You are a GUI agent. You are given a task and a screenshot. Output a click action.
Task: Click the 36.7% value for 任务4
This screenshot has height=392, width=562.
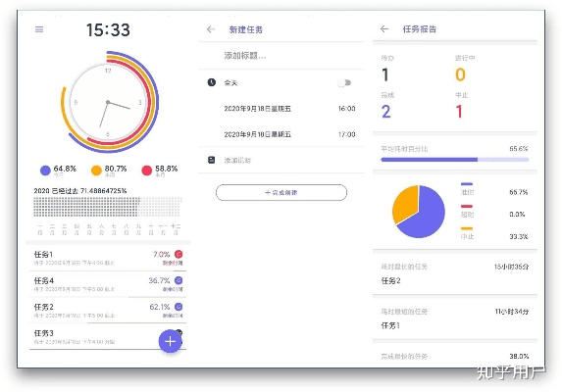click(x=159, y=280)
